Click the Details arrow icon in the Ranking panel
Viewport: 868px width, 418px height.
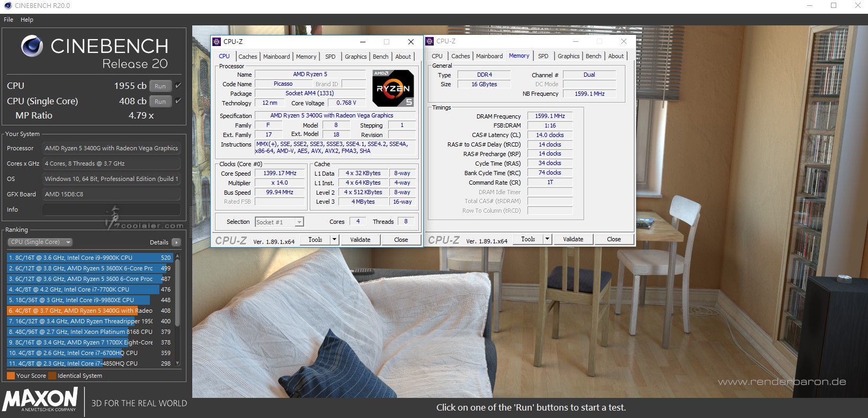176,242
